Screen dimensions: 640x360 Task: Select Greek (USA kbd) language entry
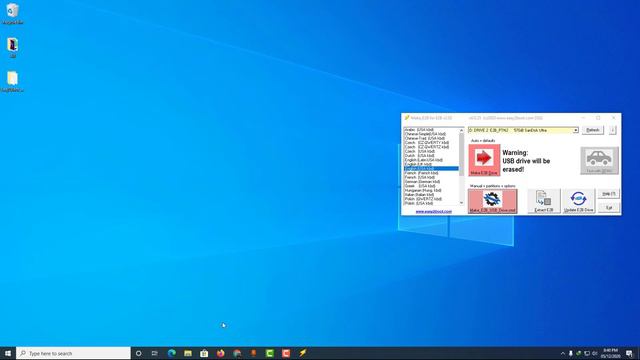coord(431,186)
